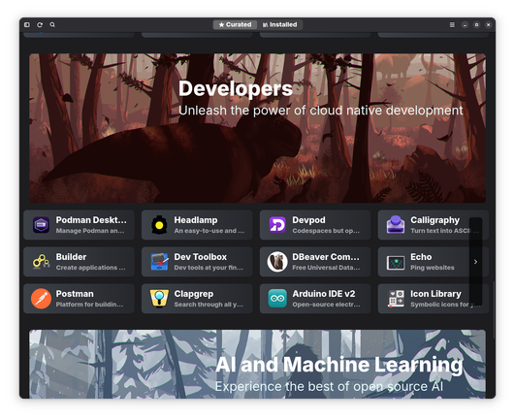Open the Icon Library tile
This screenshot has width=515, height=420.
(x=433, y=299)
